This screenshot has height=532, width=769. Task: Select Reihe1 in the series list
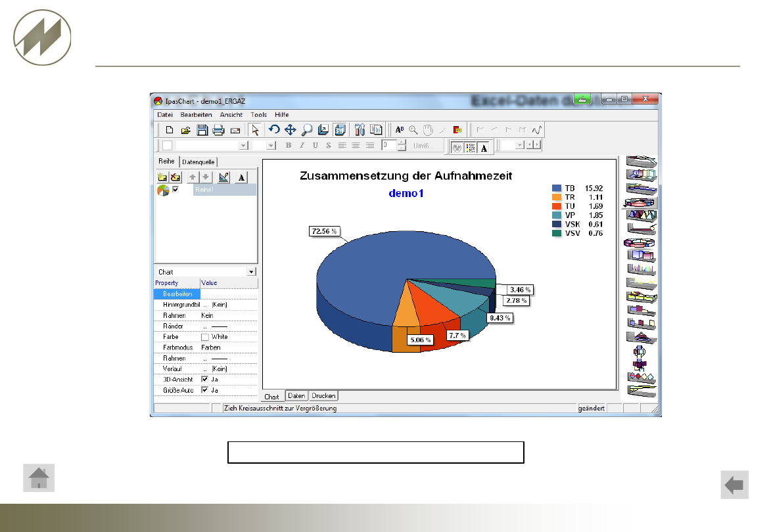(x=224, y=190)
